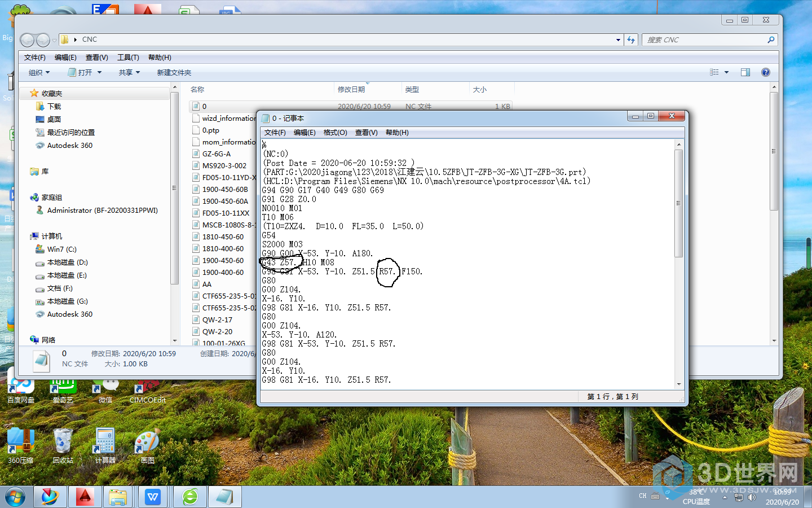Open the Windows Start button
This screenshot has width=812, height=508.
click(16, 497)
